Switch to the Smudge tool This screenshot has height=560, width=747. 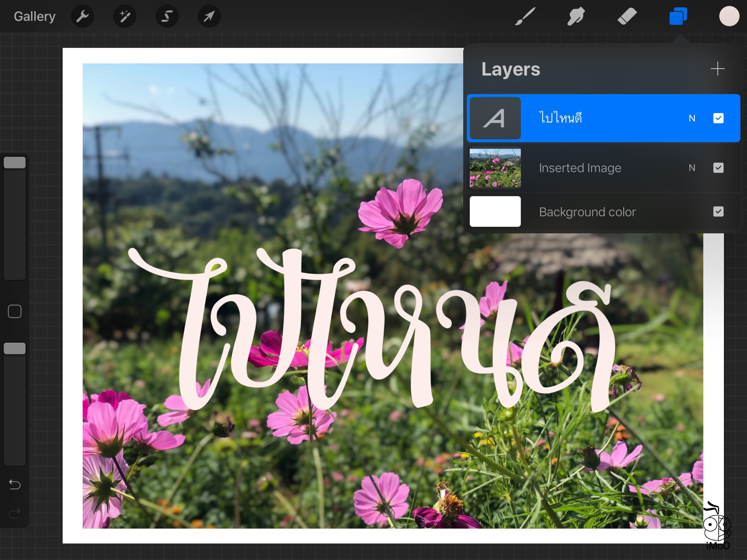pyautogui.click(x=576, y=16)
